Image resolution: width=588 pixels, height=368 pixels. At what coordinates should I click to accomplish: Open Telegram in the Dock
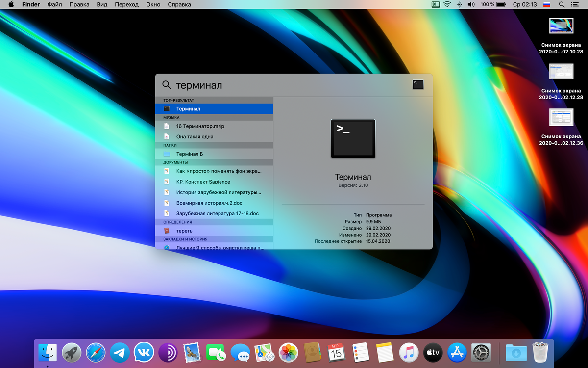tap(120, 352)
